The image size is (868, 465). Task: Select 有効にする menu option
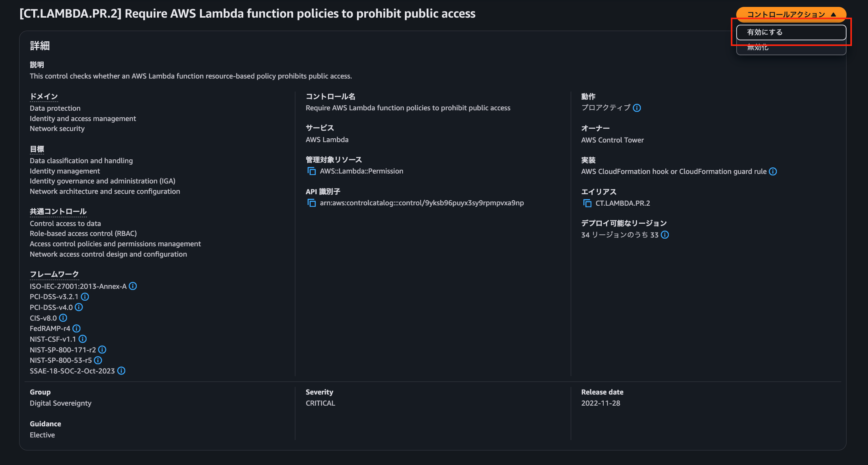(791, 32)
